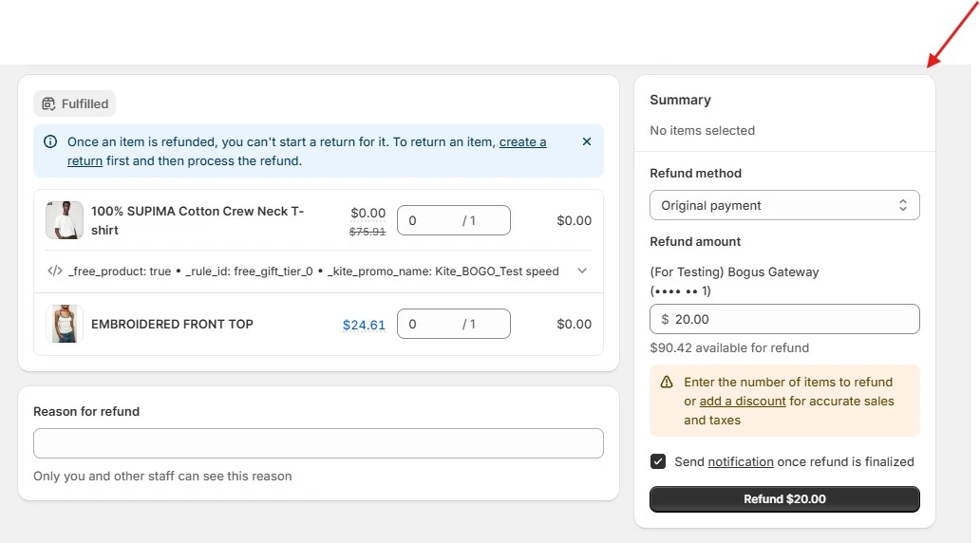Click the info icon in the blue banner
This screenshot has height=543, width=980.
(x=50, y=141)
